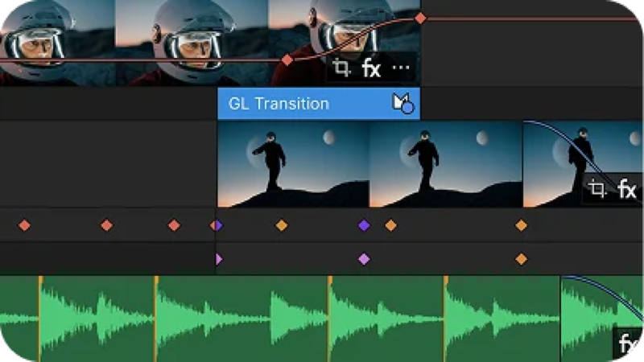The height and width of the screenshot is (362, 644).
Task: Select the leftmost red keyframe in upper keyframe row
Action: [24, 225]
